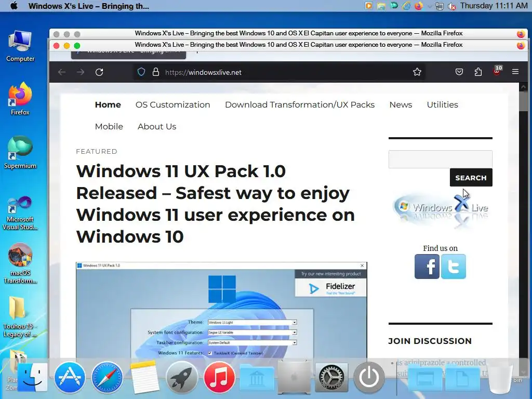Open the Firefox hamburger menu
Viewport: 532px width, 399px height.
pos(515,72)
